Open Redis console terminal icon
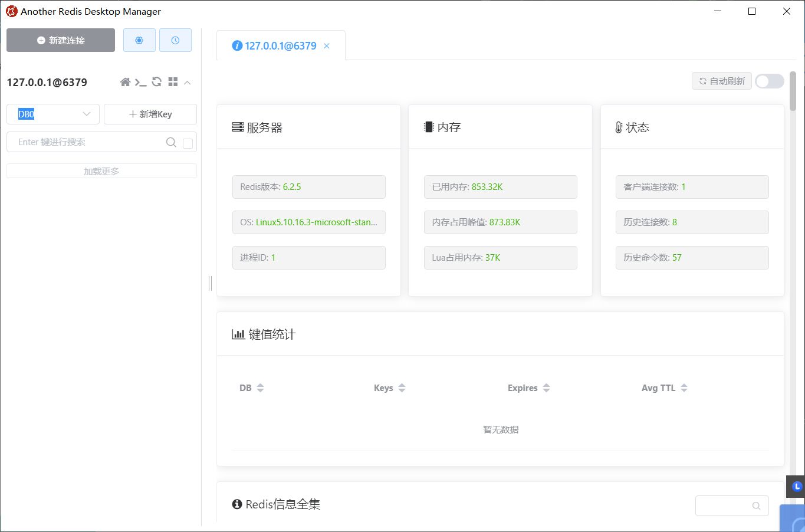This screenshot has height=532, width=805. [140, 82]
